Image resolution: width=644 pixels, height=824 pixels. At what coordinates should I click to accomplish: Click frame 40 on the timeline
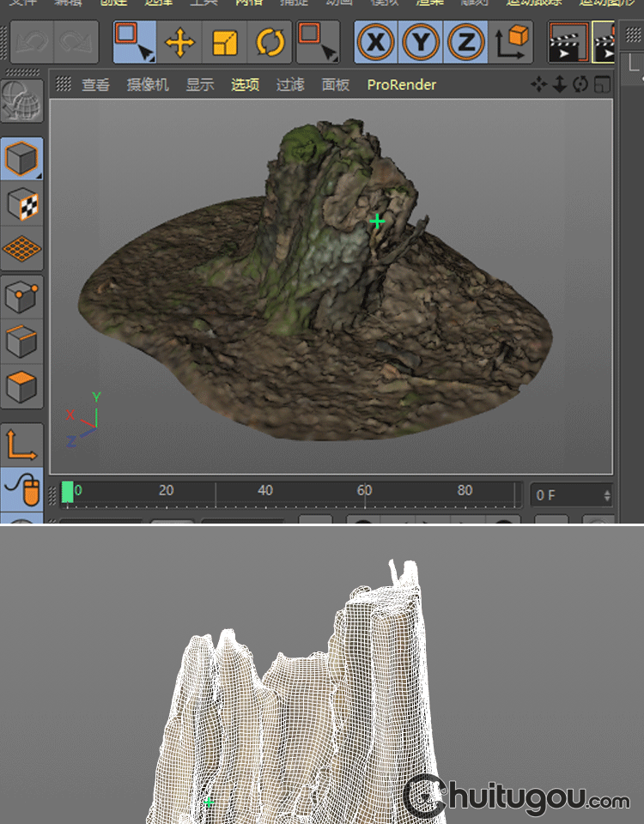click(265, 492)
